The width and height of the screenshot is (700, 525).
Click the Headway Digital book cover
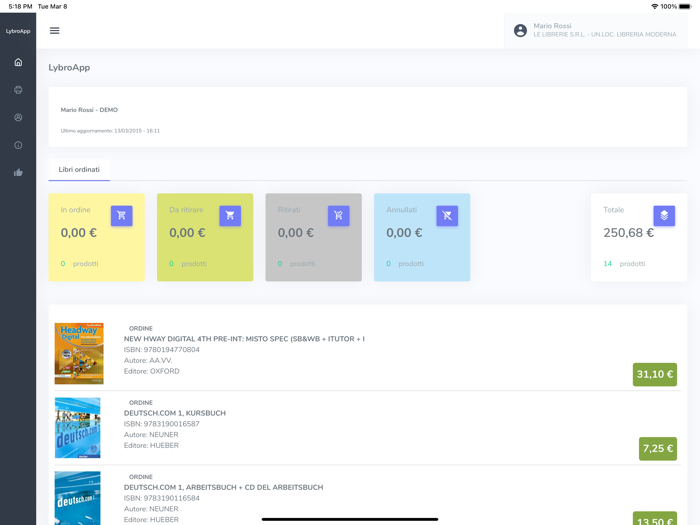[79, 353]
